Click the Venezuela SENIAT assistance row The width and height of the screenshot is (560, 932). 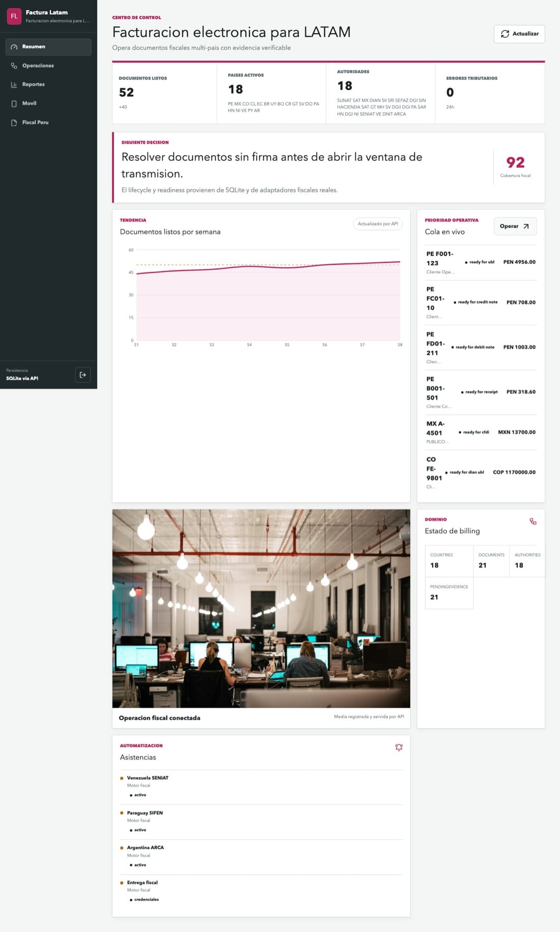[x=261, y=787]
